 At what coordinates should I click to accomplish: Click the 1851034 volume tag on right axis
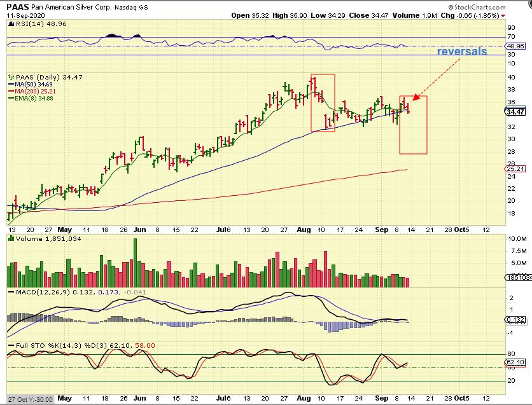tap(519, 278)
